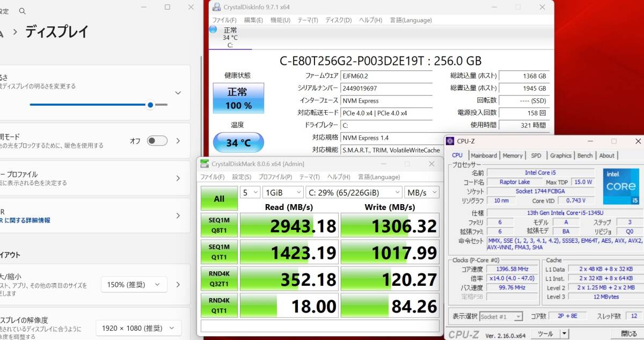
Task: Enable the night mode toggle switch
Action: [x=156, y=140]
